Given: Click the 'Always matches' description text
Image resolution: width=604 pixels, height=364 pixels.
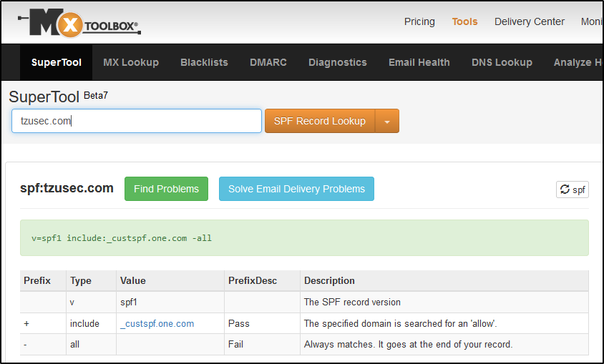Looking at the screenshot, I should coord(409,345).
